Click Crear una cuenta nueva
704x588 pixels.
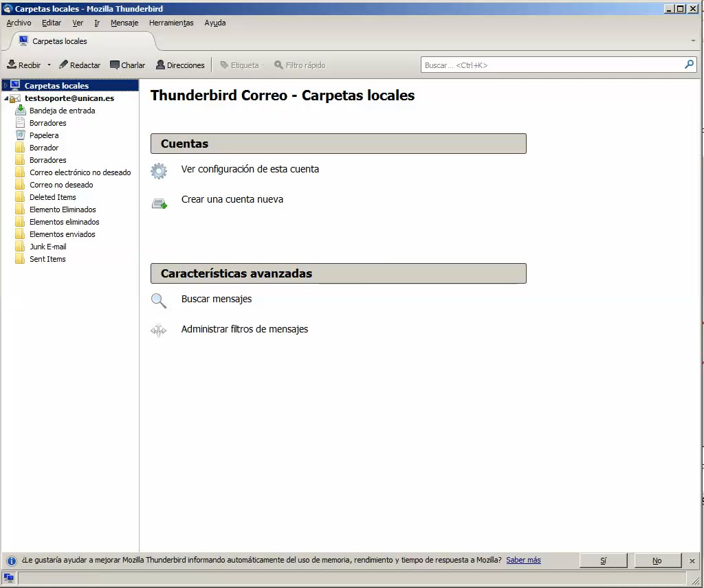point(232,199)
